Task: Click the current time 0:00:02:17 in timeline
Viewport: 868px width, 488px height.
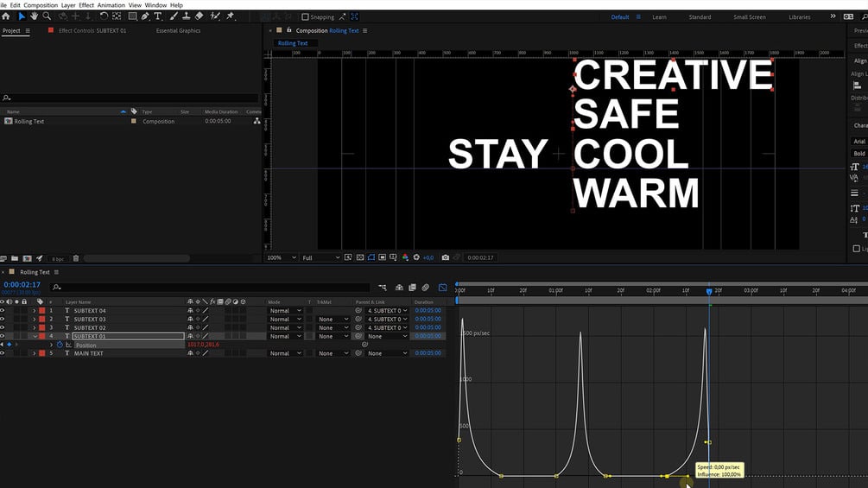Action: 22,285
